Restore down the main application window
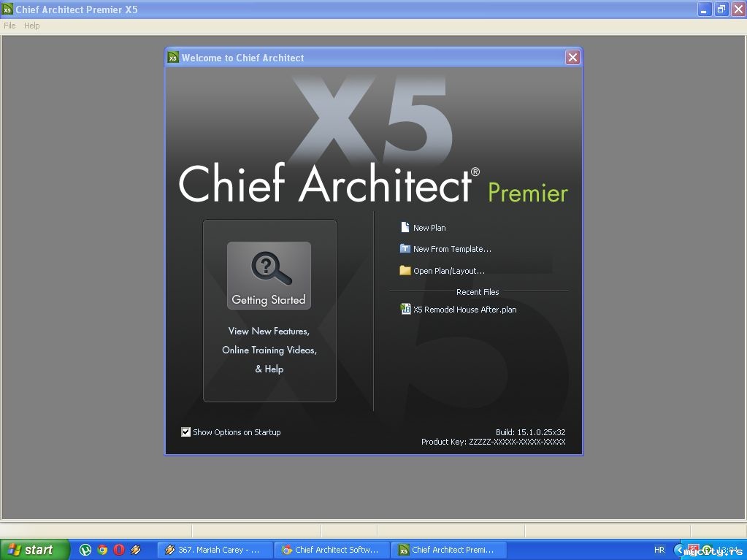747x560 pixels. pos(721,9)
